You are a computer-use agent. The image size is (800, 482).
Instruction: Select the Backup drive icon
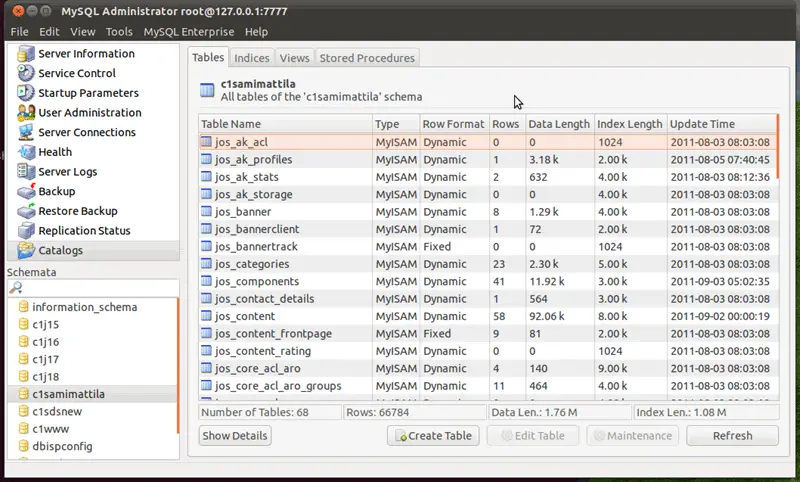coord(26,191)
